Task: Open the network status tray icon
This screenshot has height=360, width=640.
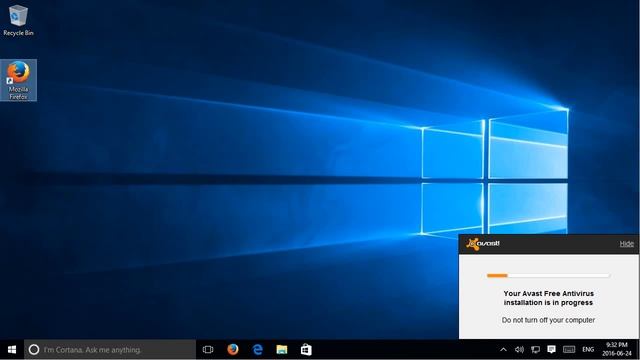Action: (536, 350)
